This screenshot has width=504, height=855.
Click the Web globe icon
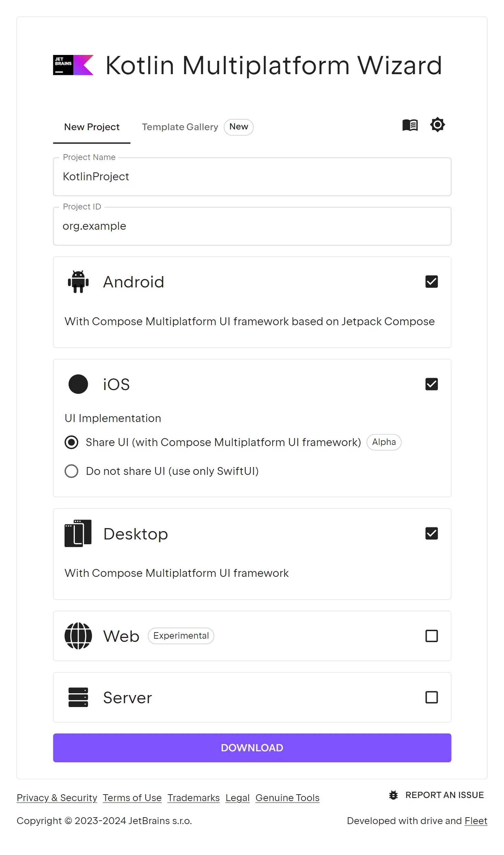(78, 636)
